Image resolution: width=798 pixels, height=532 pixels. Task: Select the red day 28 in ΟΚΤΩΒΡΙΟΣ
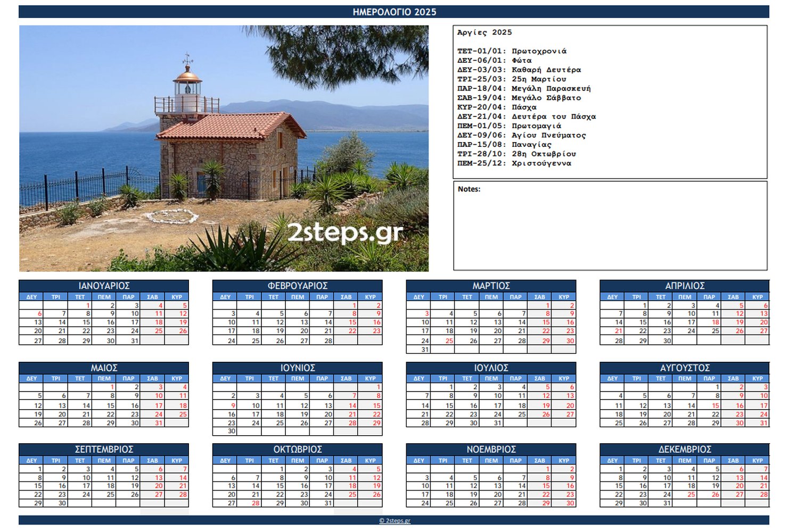[249, 503]
